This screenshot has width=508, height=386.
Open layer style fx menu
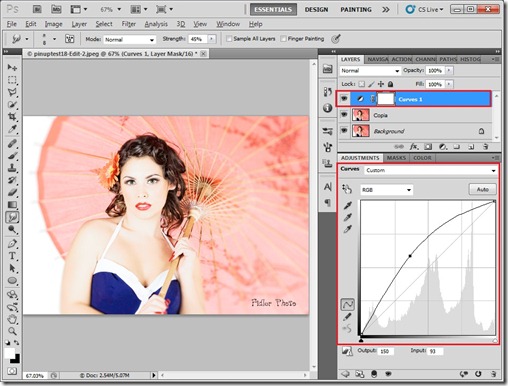pos(414,147)
